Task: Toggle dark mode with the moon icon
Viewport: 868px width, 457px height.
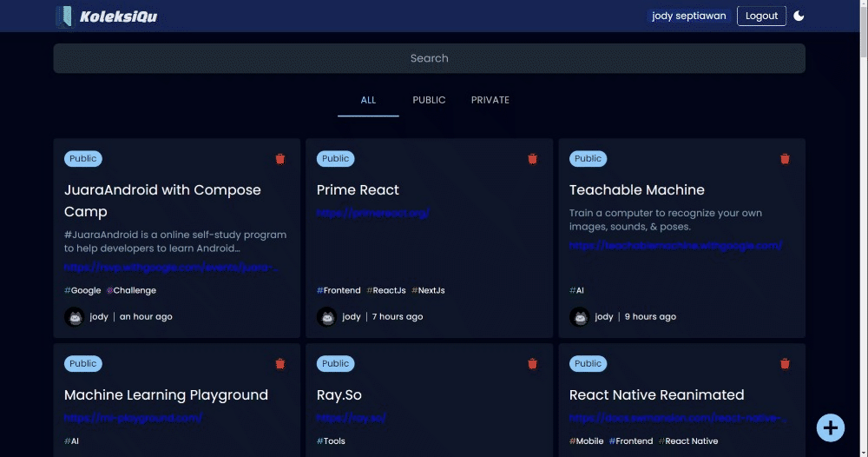Action: 799,16
